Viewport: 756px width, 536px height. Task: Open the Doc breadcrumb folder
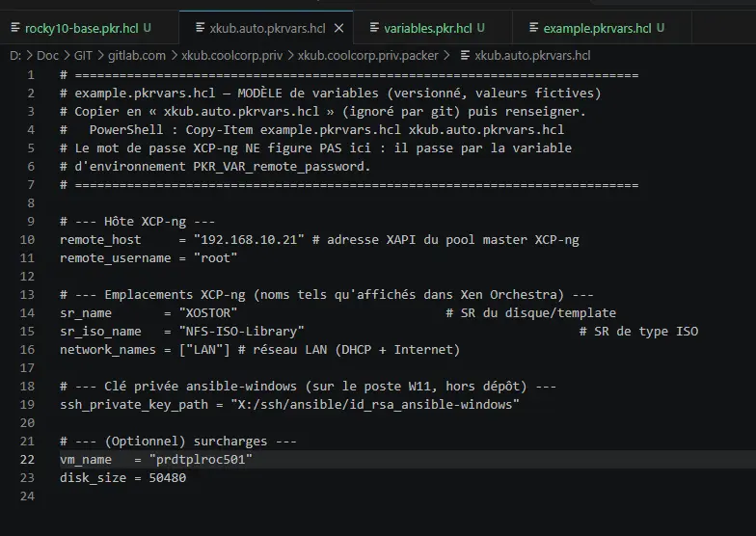coord(47,56)
